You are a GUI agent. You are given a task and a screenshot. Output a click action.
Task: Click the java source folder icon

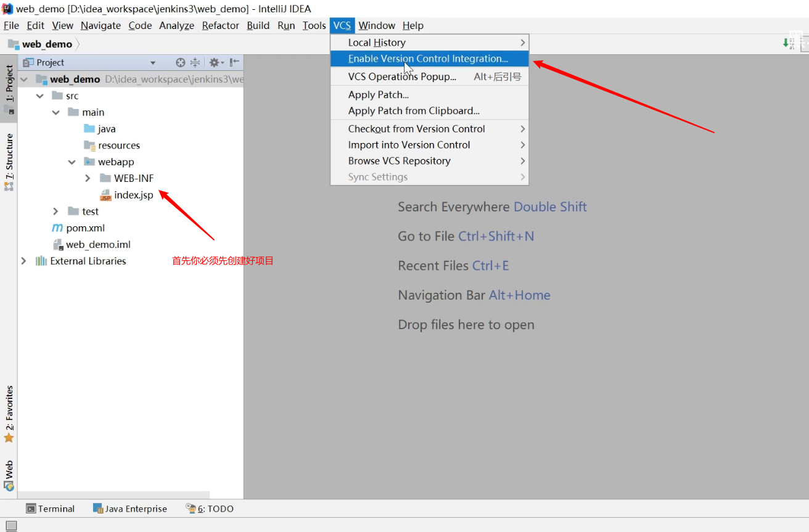(89, 129)
